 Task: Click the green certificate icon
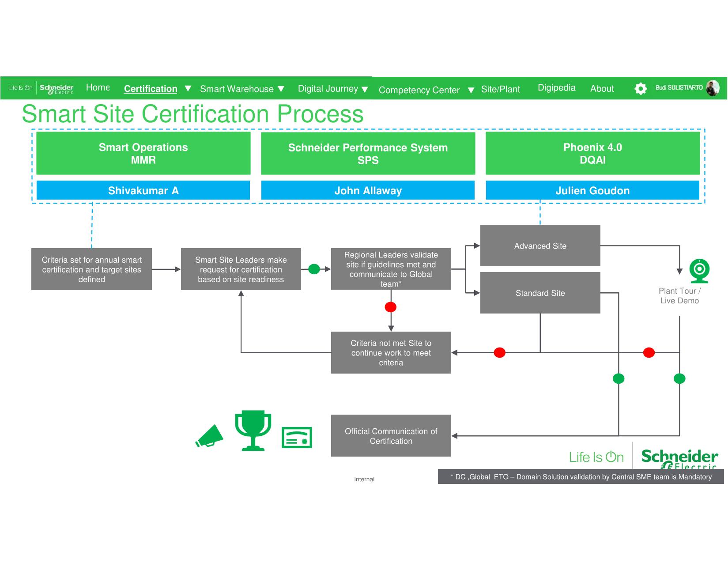297,438
